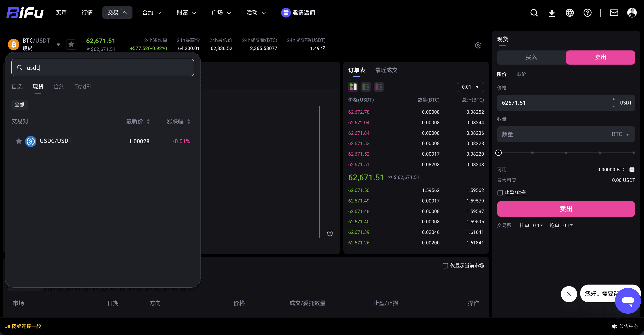Select the 卖出 side toggle
Viewport: 644px width, 335px height.
click(600, 57)
